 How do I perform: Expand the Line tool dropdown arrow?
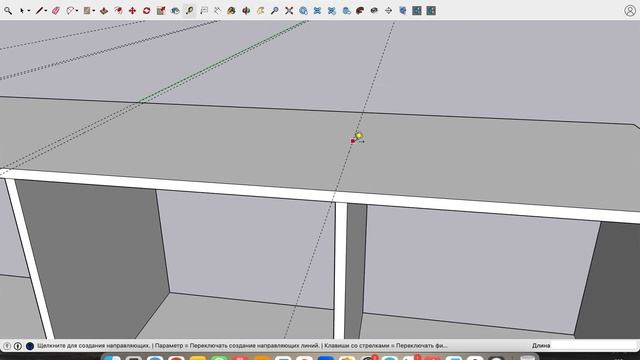pos(46,11)
